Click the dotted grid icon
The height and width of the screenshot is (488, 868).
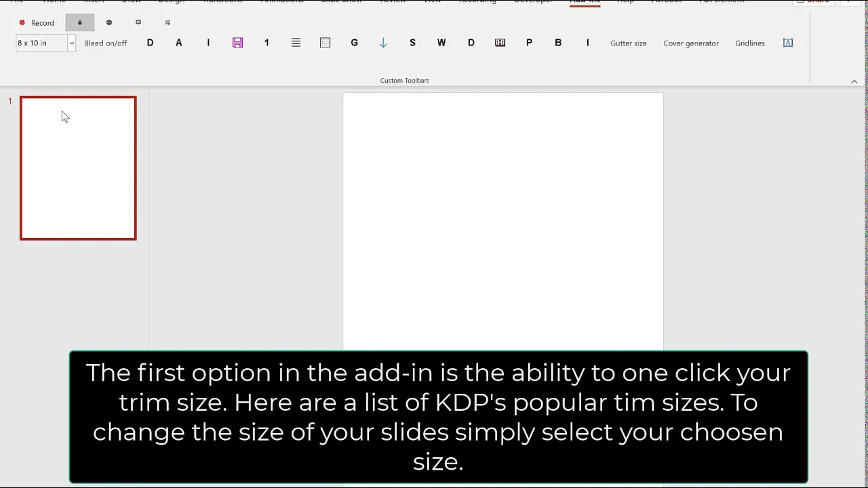coord(325,43)
